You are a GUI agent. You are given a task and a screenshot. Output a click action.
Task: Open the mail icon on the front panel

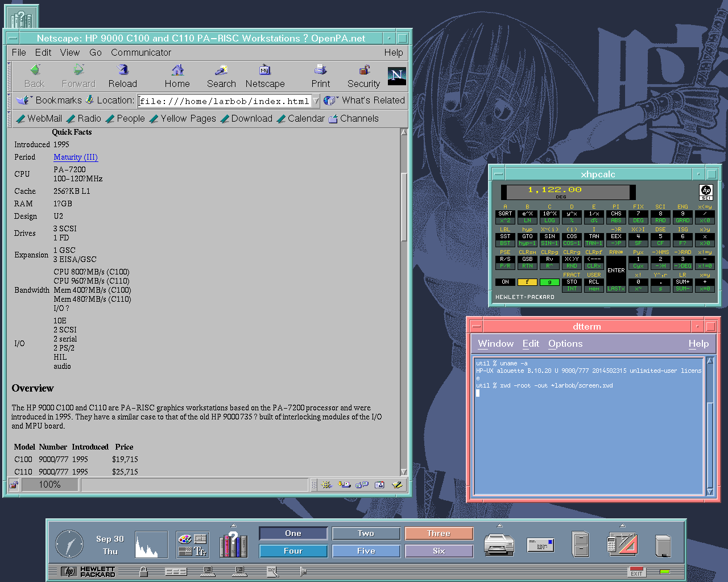coord(540,544)
